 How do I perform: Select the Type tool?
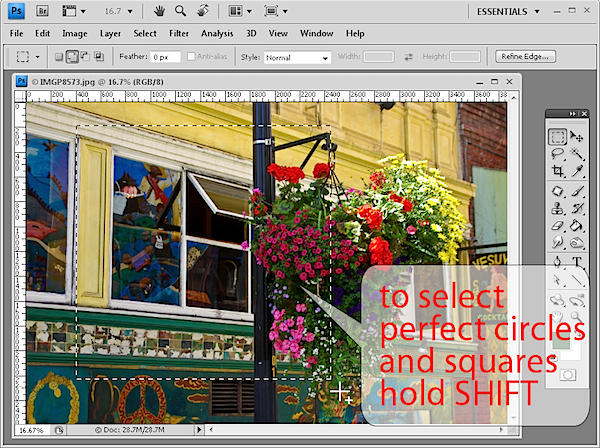point(577,261)
